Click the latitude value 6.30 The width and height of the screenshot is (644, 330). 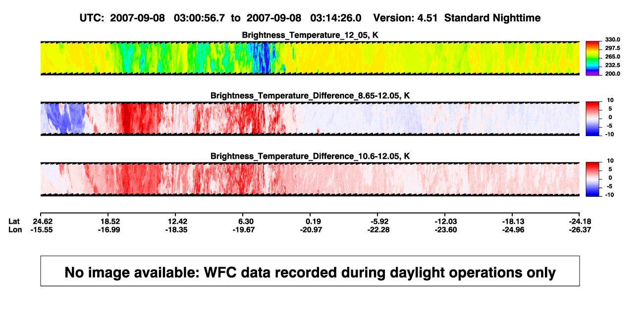pyautogui.click(x=246, y=221)
